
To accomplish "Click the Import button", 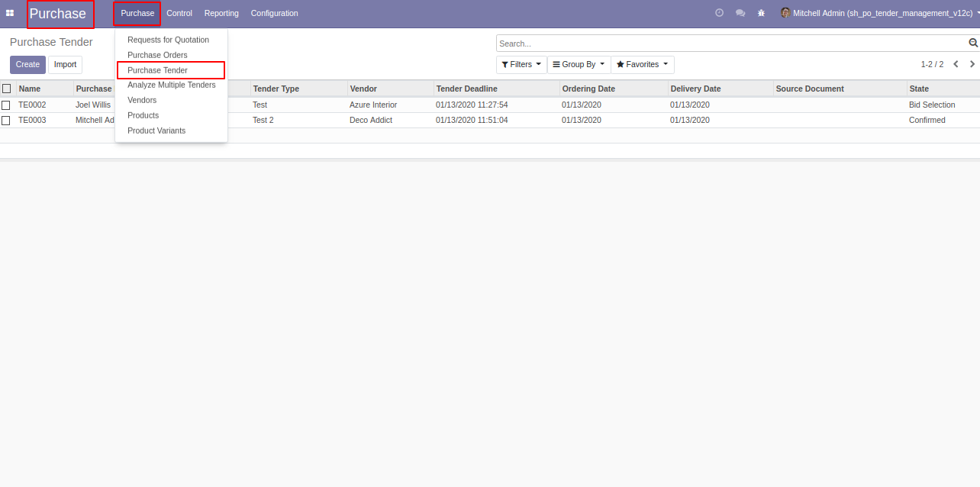I will tap(65, 65).
